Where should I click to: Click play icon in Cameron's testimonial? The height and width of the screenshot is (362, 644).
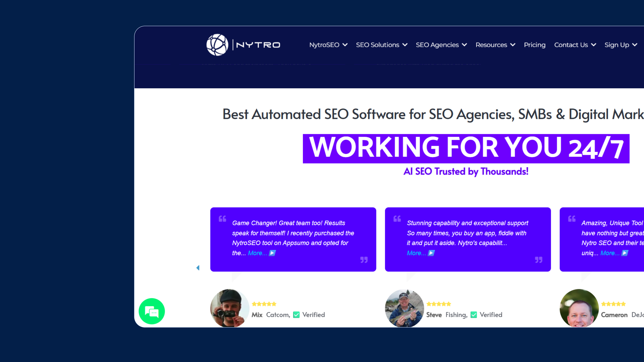[x=625, y=253]
